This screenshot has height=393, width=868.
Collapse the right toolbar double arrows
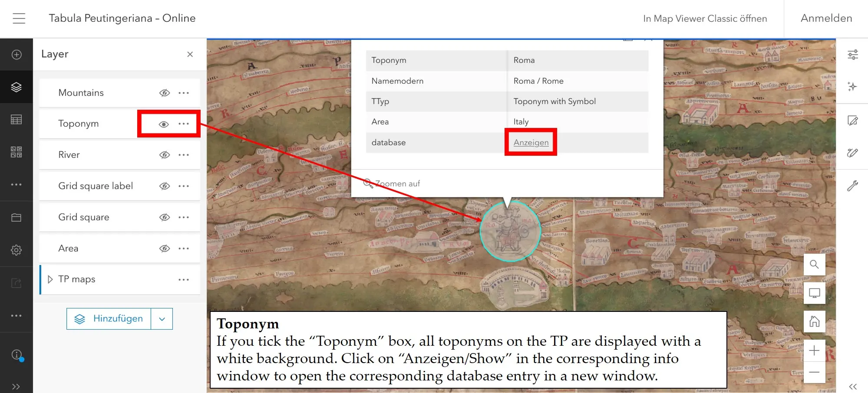(853, 386)
